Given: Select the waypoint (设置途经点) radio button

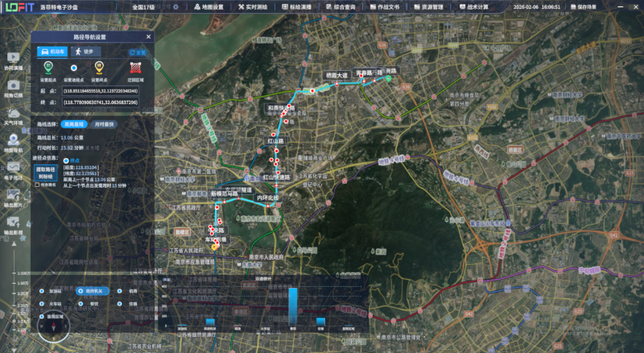Looking at the screenshot, I should (73, 68).
